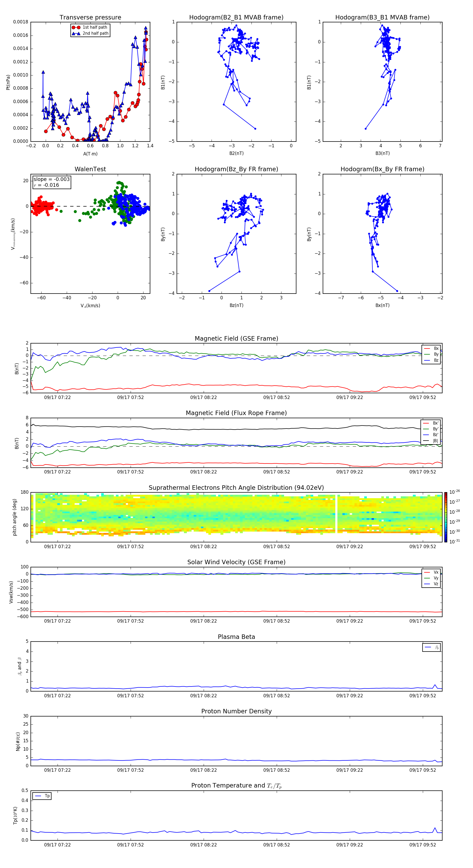Click "09/17 07:22" tick under GSE magnetic field plot

click(x=57, y=397)
